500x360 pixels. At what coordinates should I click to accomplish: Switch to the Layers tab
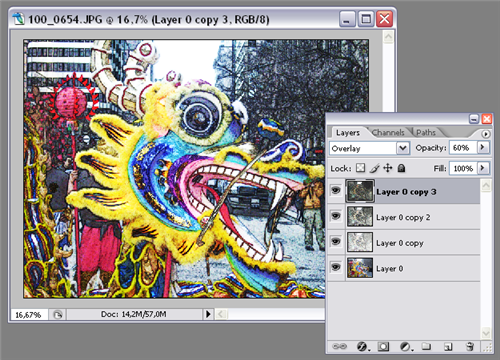(x=348, y=133)
